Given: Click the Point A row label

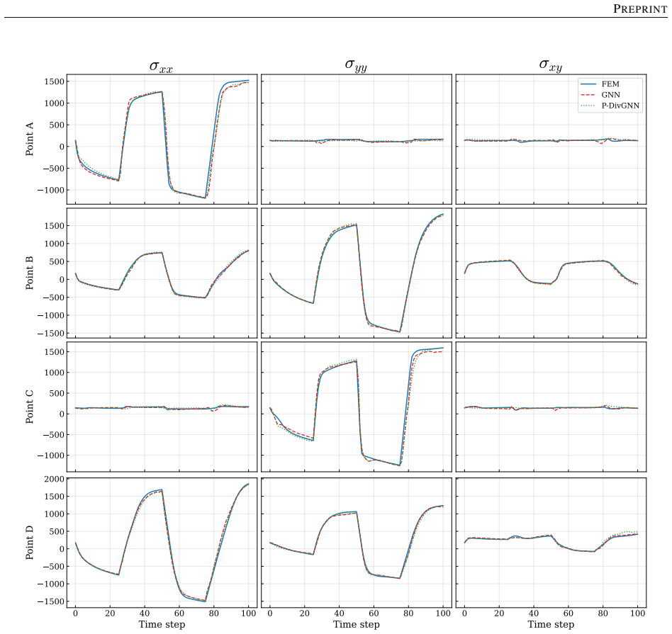Looking at the screenshot, I should pos(29,139).
